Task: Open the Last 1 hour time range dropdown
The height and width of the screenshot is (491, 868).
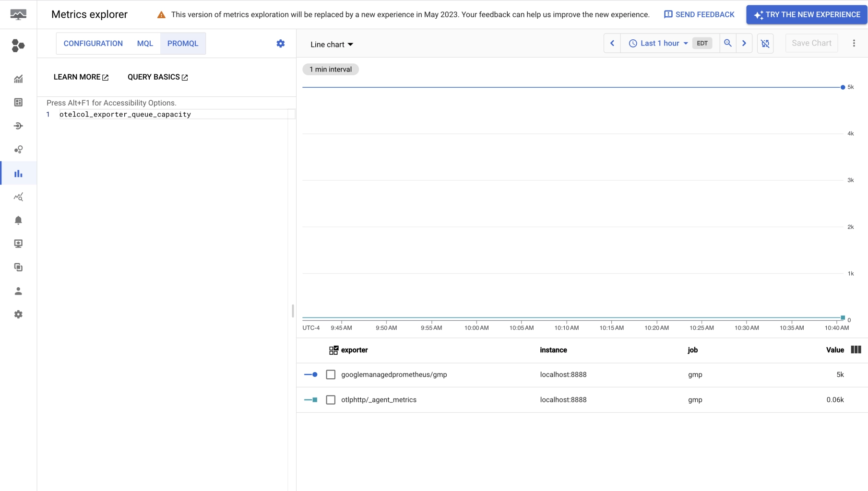Action: 659,43
